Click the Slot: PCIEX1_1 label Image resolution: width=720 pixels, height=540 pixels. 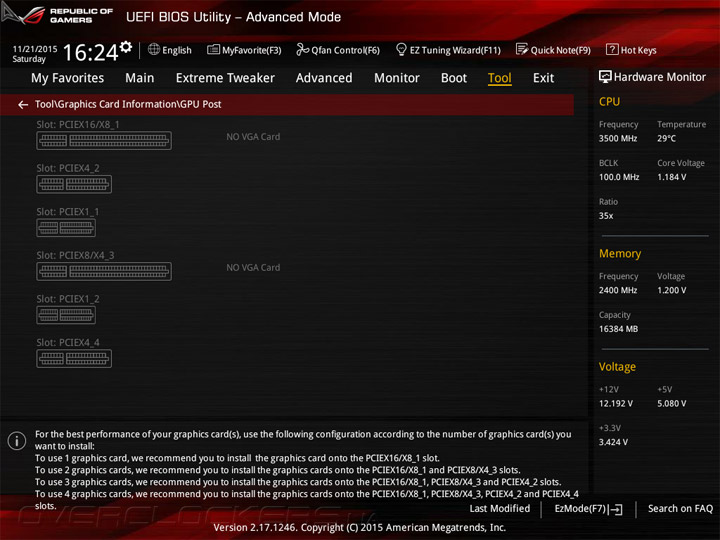[68, 212]
